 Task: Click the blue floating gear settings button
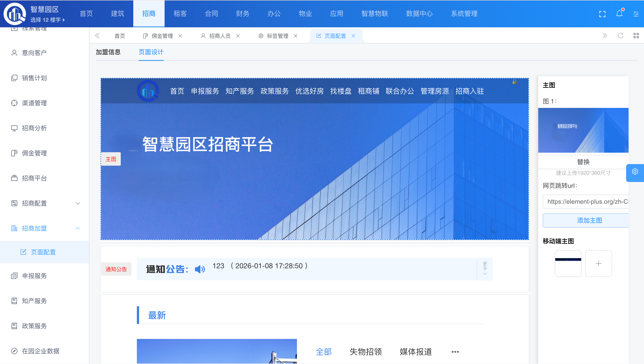635,172
